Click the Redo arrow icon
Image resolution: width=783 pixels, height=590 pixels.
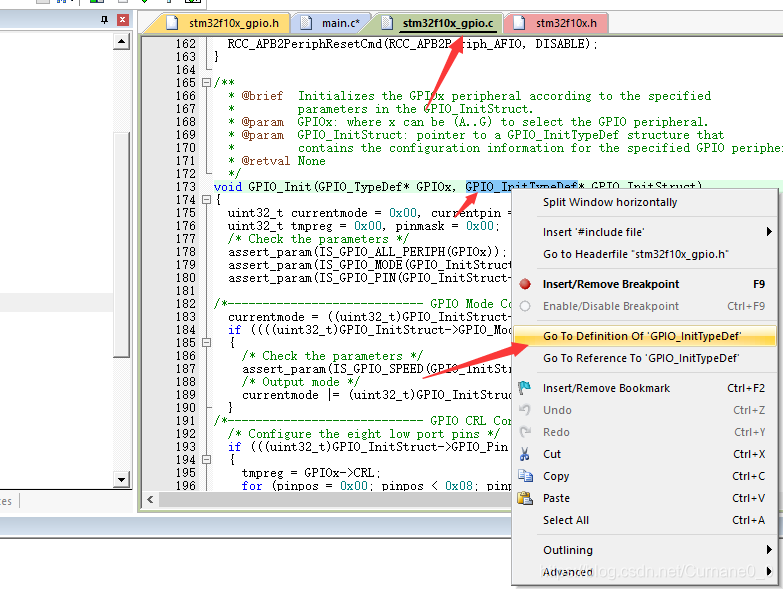525,432
